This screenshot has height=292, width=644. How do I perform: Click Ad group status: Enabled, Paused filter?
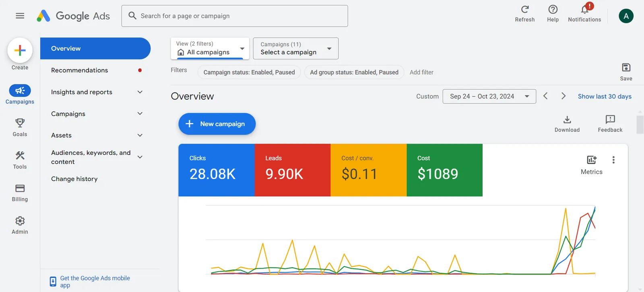tap(354, 72)
